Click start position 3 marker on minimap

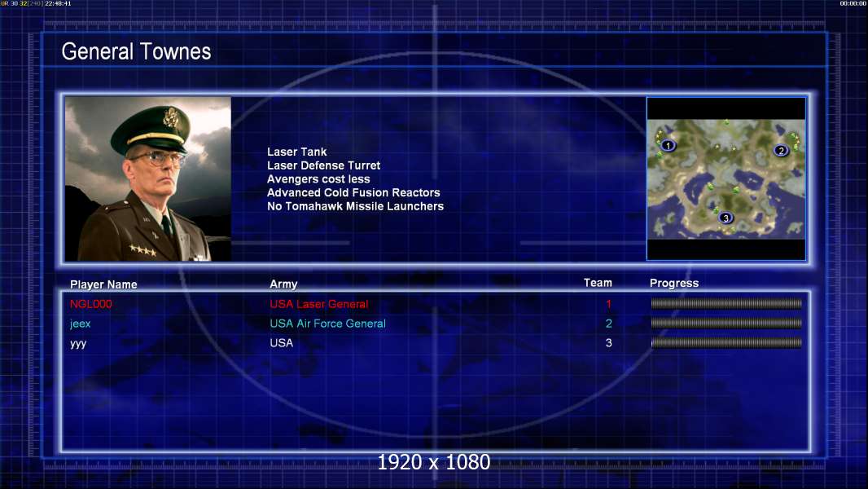coord(726,218)
